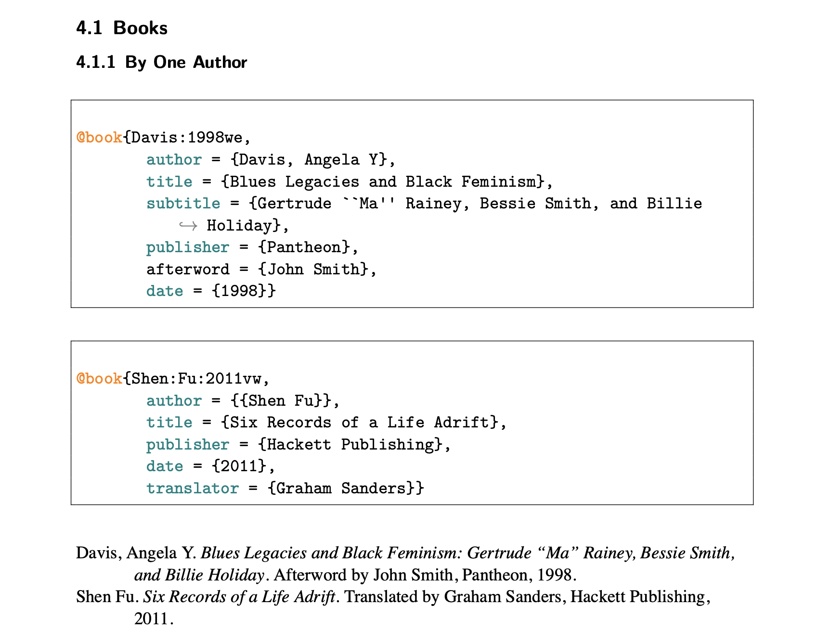Click the "subtitle" field name

(183, 204)
